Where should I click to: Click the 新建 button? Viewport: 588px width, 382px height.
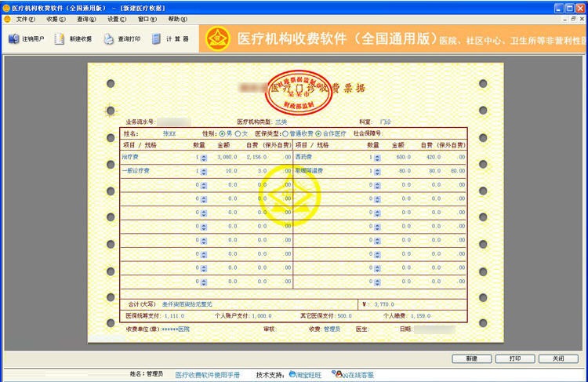(471, 358)
